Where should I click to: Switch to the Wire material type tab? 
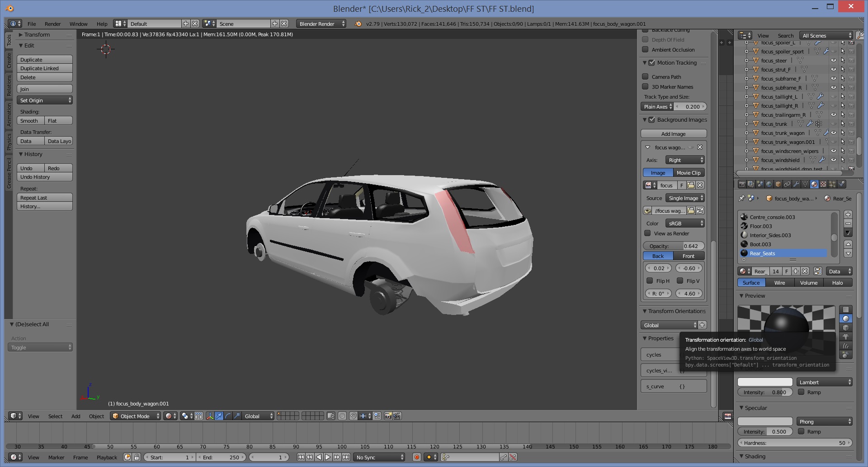(779, 282)
